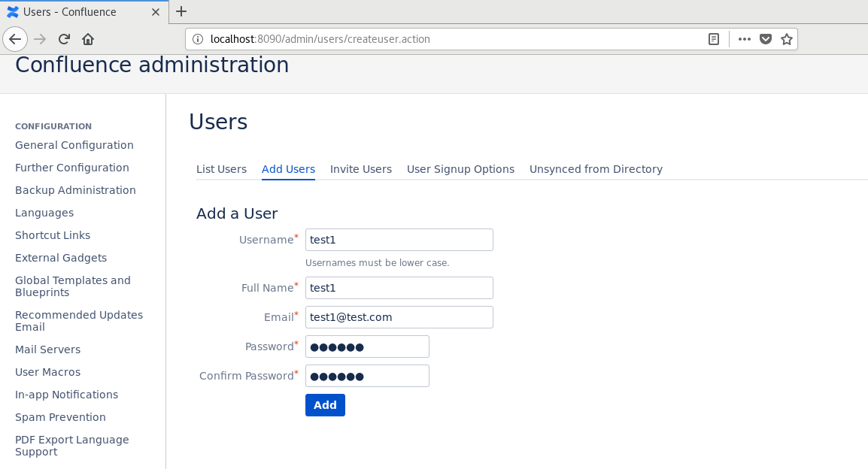Viewport: 868px width, 469px height.
Task: Open the Languages settings link
Action: point(44,213)
